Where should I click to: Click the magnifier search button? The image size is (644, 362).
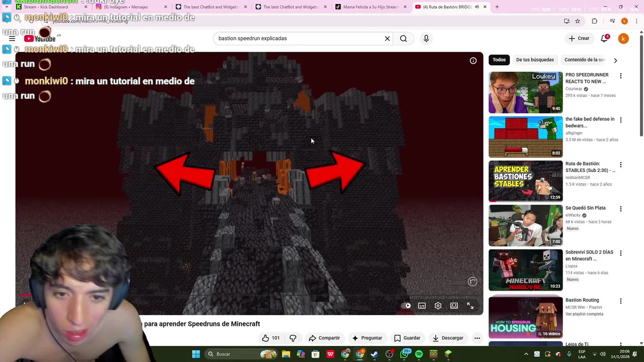point(404,39)
